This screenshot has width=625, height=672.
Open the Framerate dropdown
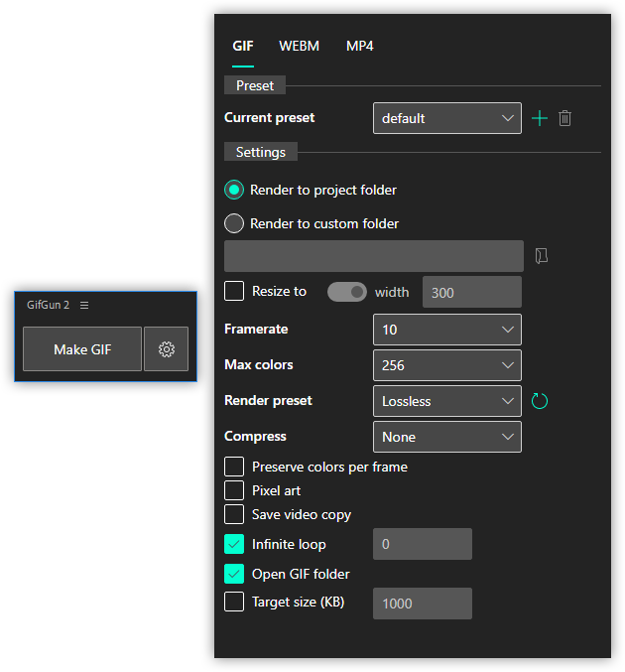coord(447,330)
